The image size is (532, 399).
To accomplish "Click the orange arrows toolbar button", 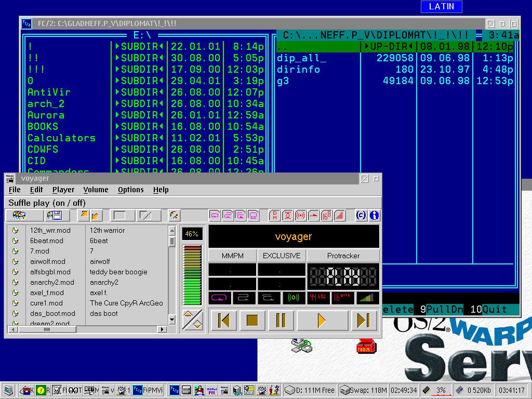I will tap(89, 216).
